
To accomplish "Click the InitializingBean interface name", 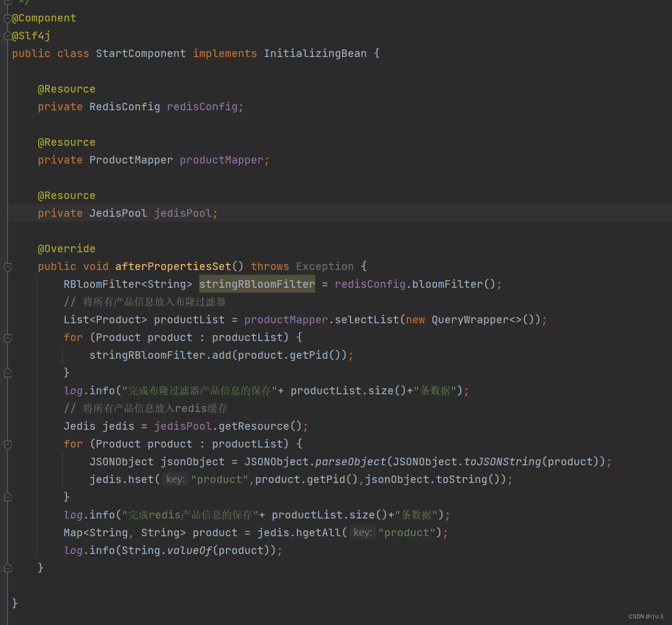I will [x=315, y=53].
